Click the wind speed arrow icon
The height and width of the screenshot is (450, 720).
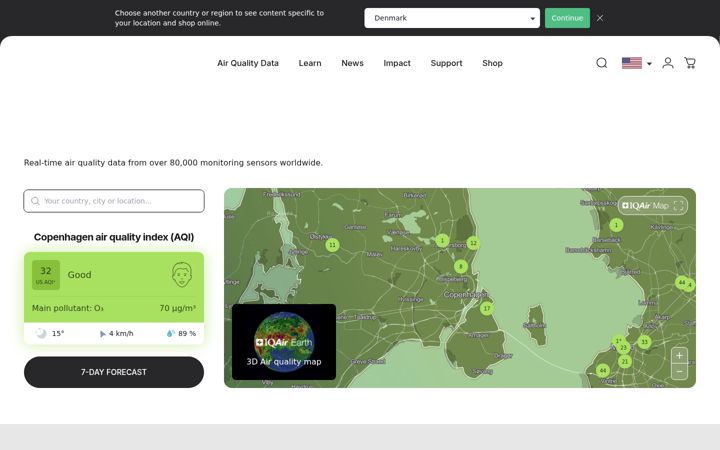[102, 334]
